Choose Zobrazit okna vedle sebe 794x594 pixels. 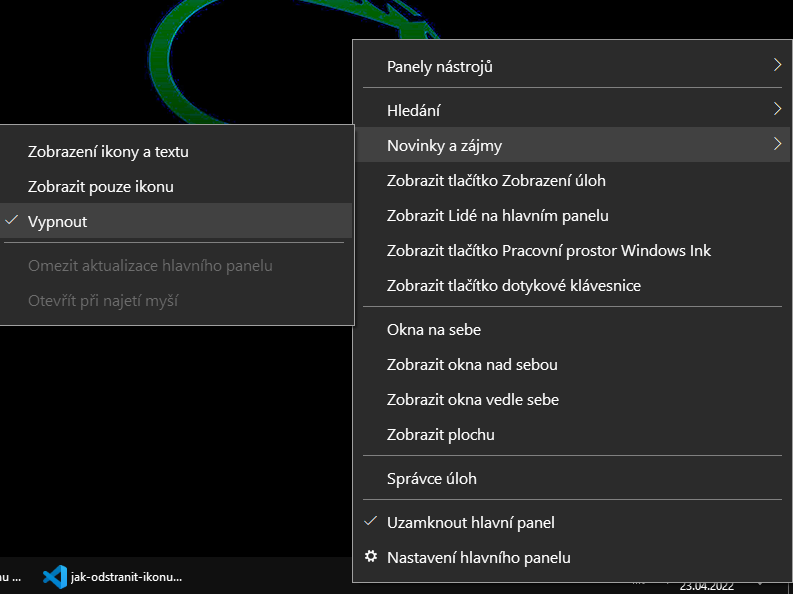[x=472, y=399]
